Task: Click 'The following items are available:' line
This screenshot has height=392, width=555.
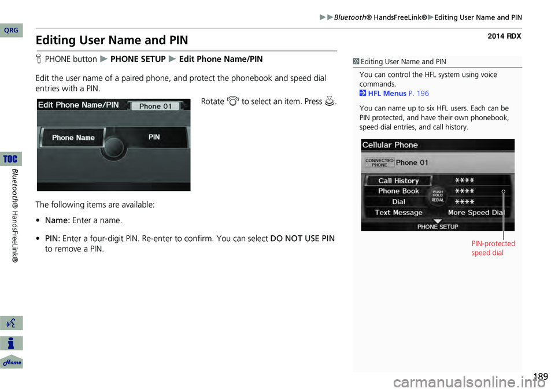Action: click(95, 205)
